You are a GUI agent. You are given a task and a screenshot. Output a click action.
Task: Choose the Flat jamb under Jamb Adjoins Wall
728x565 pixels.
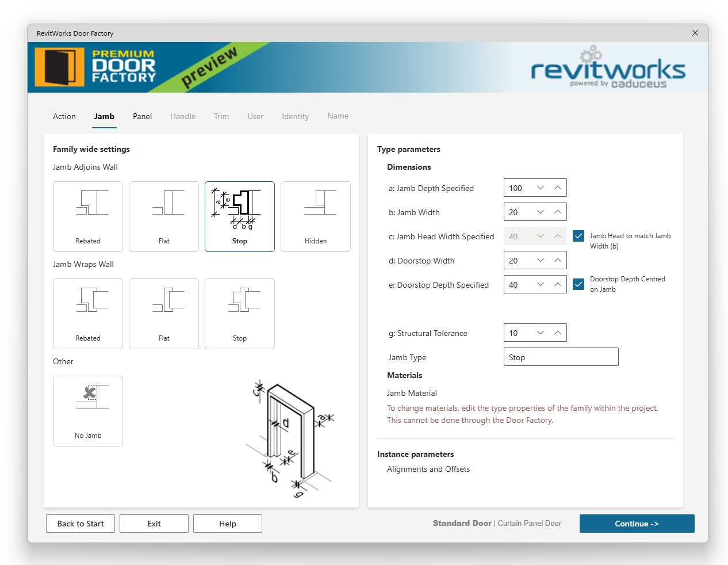(x=164, y=216)
